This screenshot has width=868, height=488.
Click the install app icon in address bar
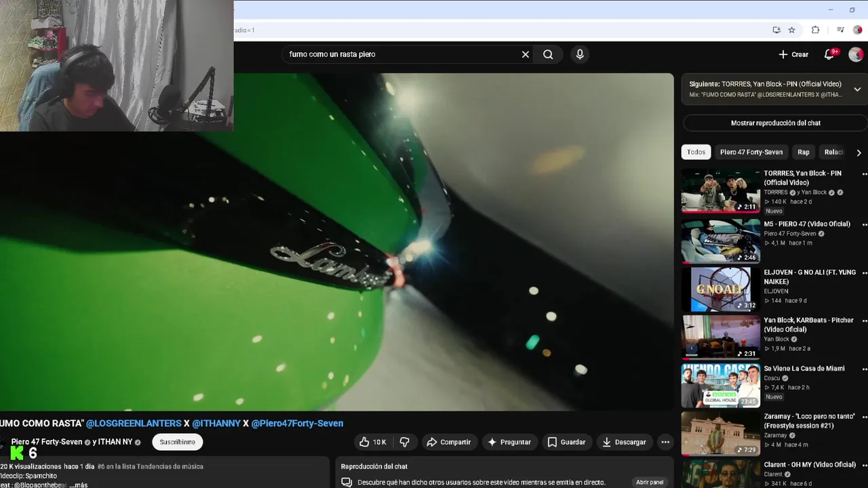coord(776,30)
